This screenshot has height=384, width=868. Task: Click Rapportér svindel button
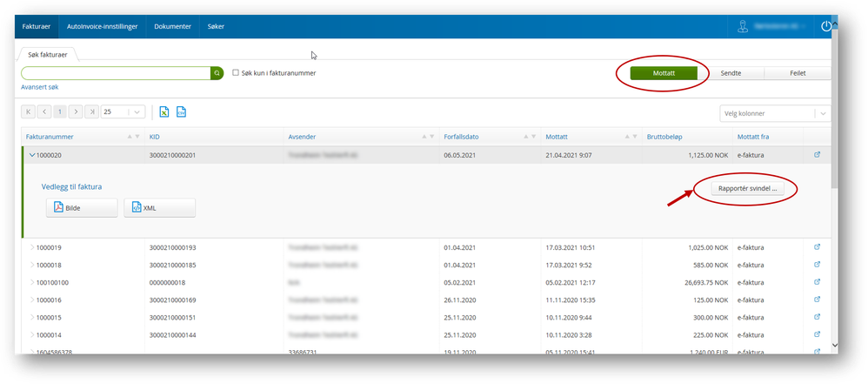pos(747,188)
